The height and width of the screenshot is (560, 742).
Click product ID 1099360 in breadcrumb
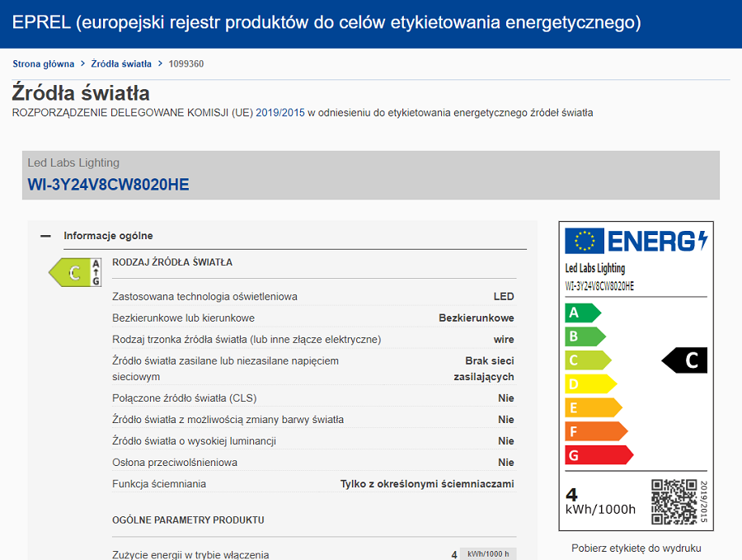tap(186, 64)
